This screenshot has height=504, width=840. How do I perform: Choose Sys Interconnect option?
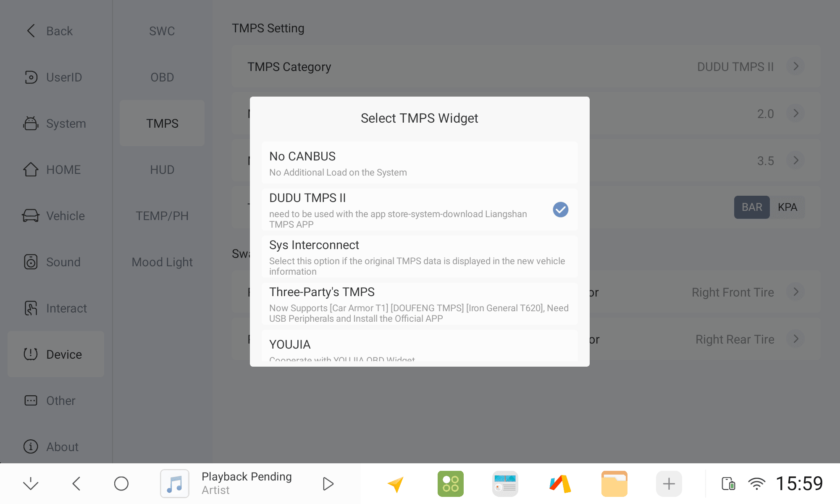(420, 257)
